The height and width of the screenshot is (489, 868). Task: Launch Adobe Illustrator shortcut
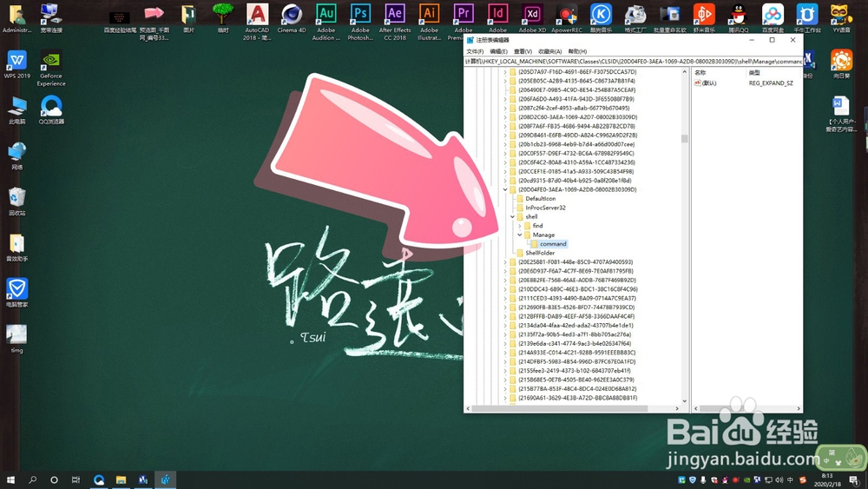click(429, 22)
